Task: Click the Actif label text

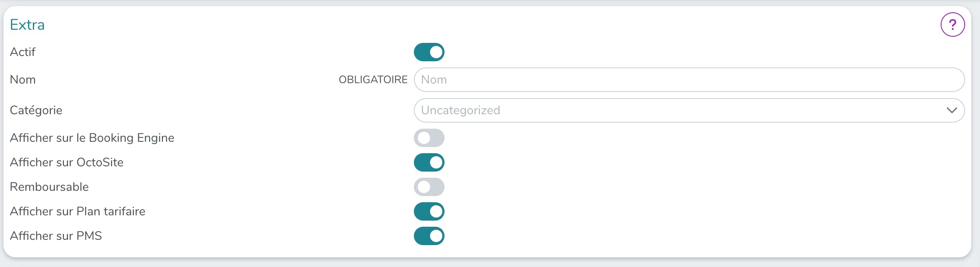Action: point(22,52)
